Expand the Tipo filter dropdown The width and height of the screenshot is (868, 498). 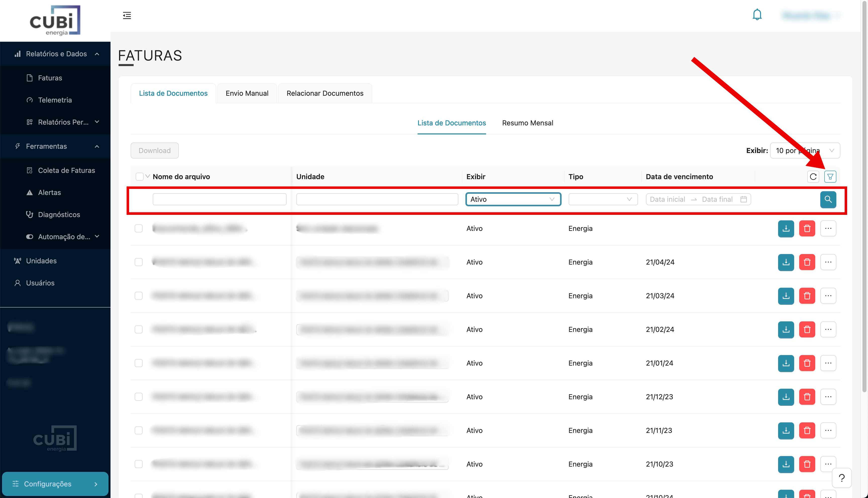tap(603, 200)
